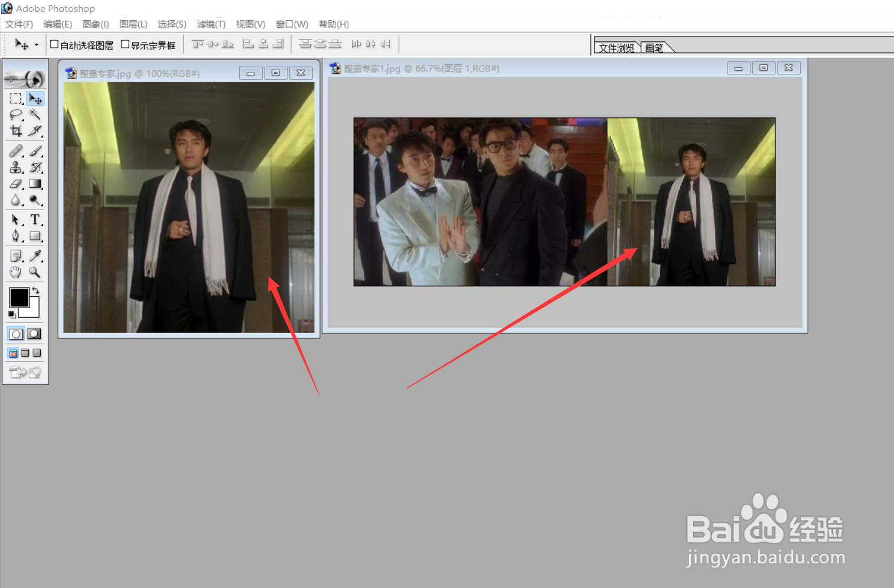Open Adobe Online from toolbox header image
This screenshot has height=588, width=894.
point(25,78)
